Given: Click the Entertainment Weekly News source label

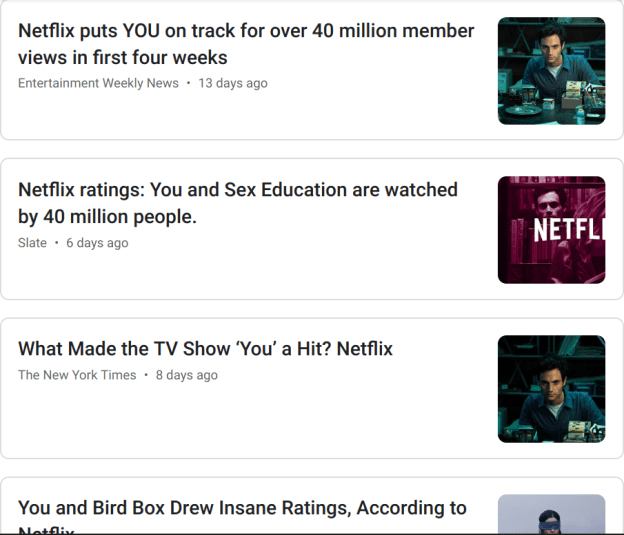Looking at the screenshot, I should (x=98, y=83).
